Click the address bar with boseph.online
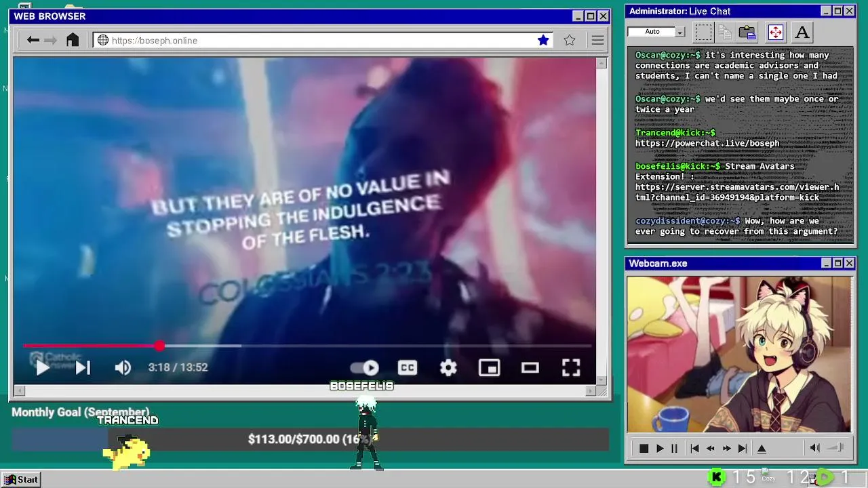 tap(323, 40)
